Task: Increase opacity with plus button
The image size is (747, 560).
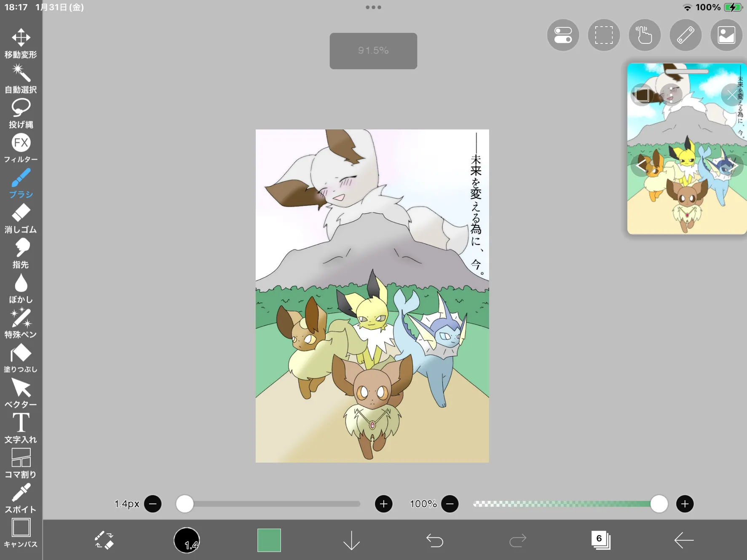Action: (x=685, y=504)
